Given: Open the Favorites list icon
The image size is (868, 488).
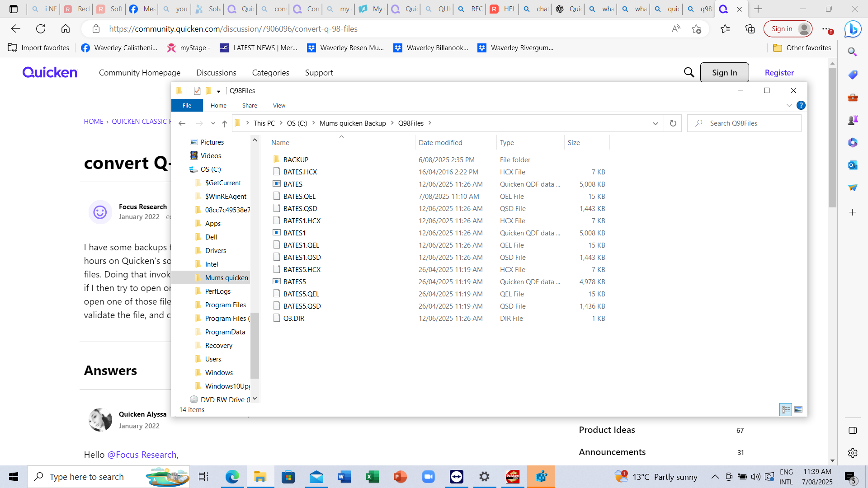Looking at the screenshot, I should point(725,29).
